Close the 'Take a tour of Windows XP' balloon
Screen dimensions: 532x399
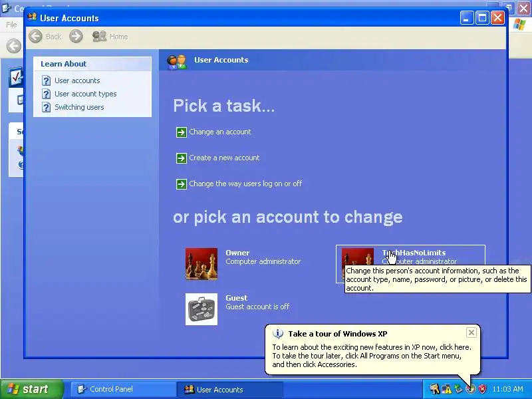click(471, 333)
